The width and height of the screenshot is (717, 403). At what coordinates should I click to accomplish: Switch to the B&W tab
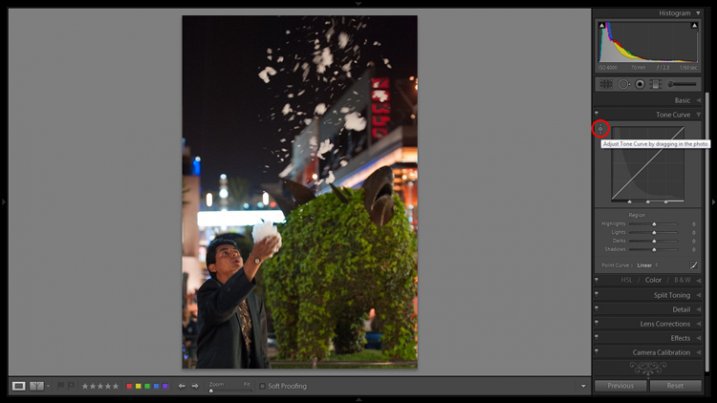(x=682, y=280)
